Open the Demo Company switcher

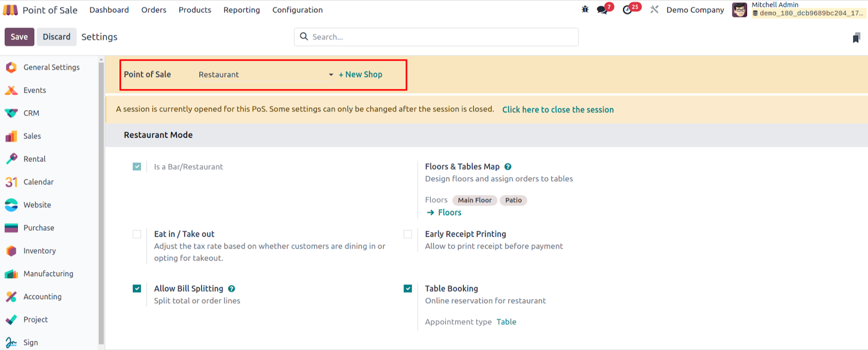pyautogui.click(x=695, y=10)
